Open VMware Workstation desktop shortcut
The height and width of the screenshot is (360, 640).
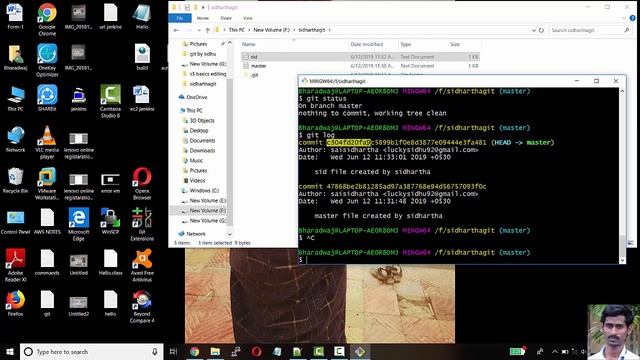pyautogui.click(x=47, y=183)
